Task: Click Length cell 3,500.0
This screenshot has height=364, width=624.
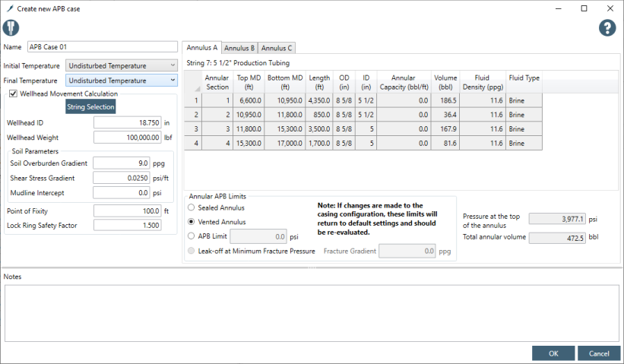Action: 319,129
